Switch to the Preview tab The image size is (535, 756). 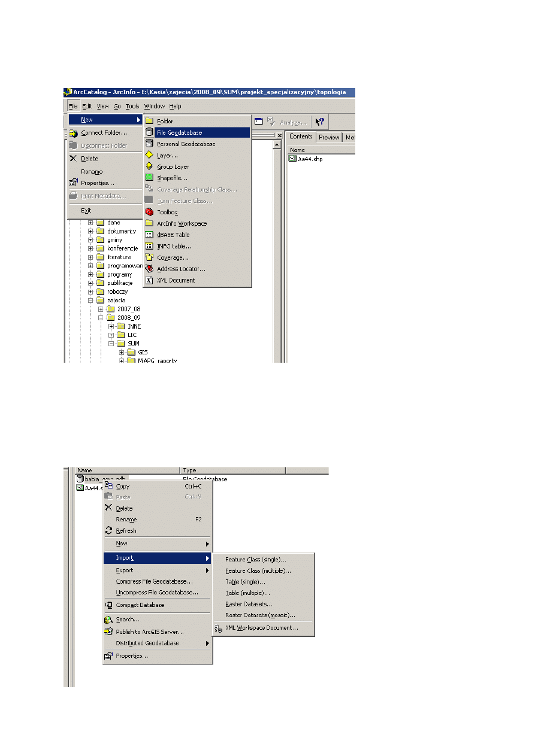point(329,137)
